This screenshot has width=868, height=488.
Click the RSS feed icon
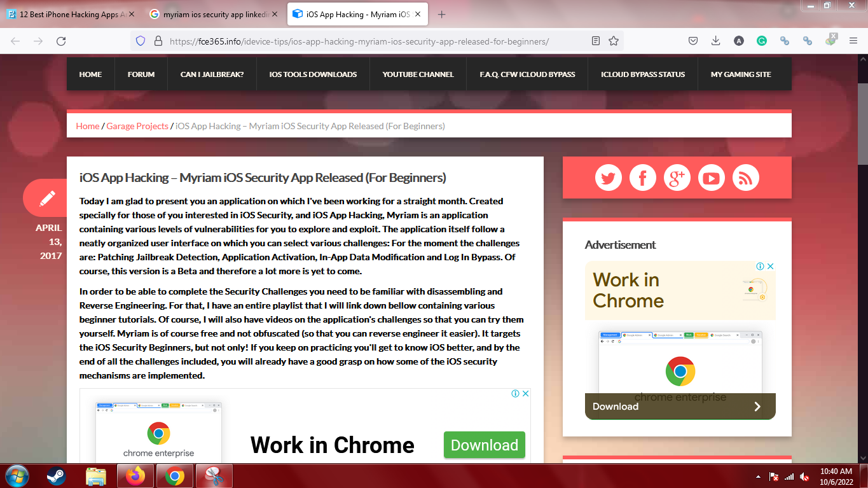746,178
